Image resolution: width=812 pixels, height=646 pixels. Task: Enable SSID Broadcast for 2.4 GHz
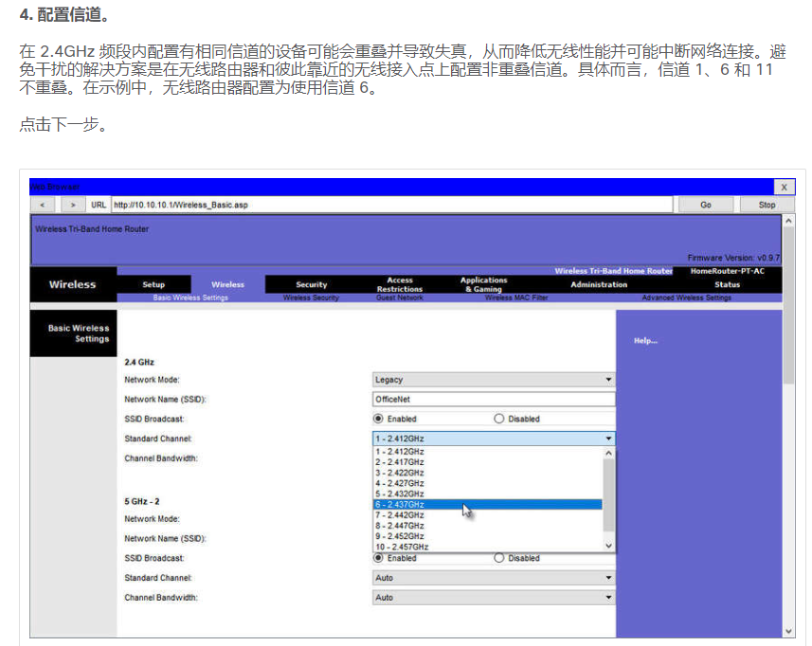tap(377, 418)
